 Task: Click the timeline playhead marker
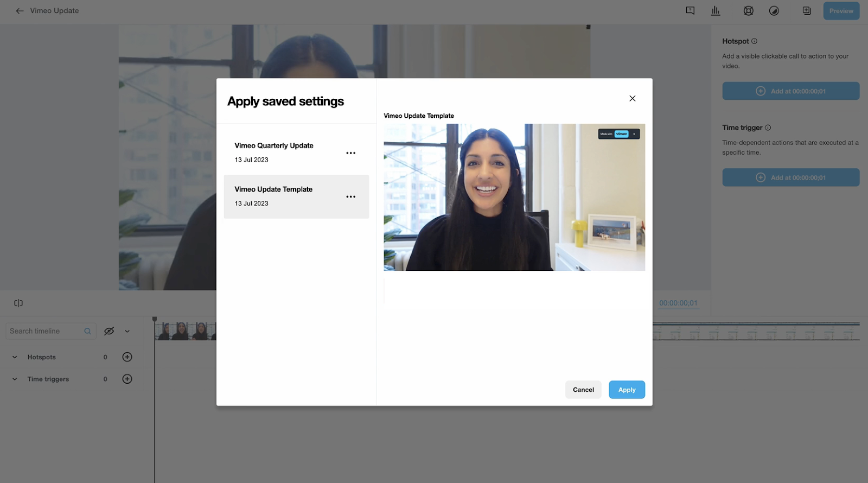point(155,320)
